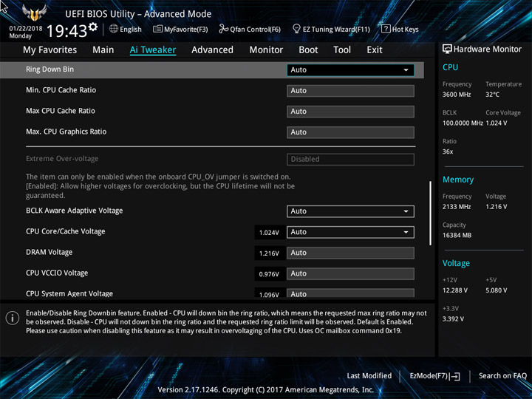
Task: Click the 100.0000 MHz BCLK value
Action: coord(463,123)
